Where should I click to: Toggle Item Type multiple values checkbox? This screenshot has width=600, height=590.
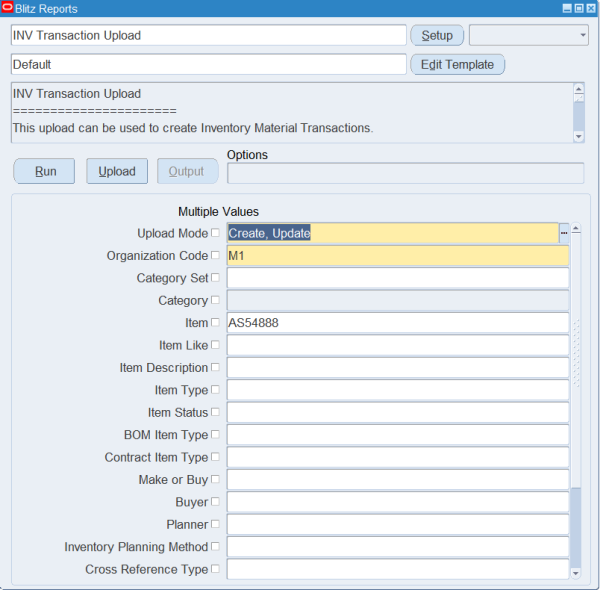coord(215,390)
